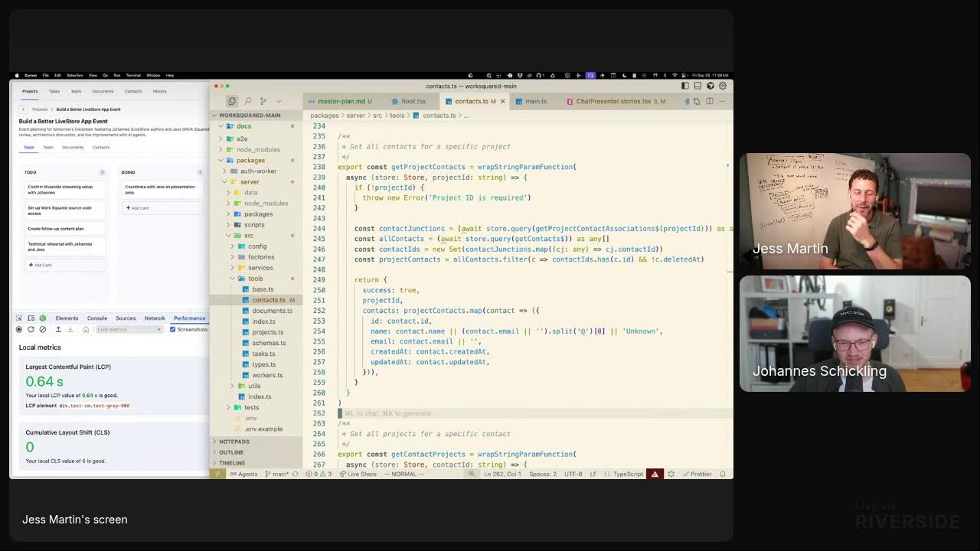980x551 pixels.
Task: Open Cursor settings gear icon in title bar
Action: [x=722, y=86]
